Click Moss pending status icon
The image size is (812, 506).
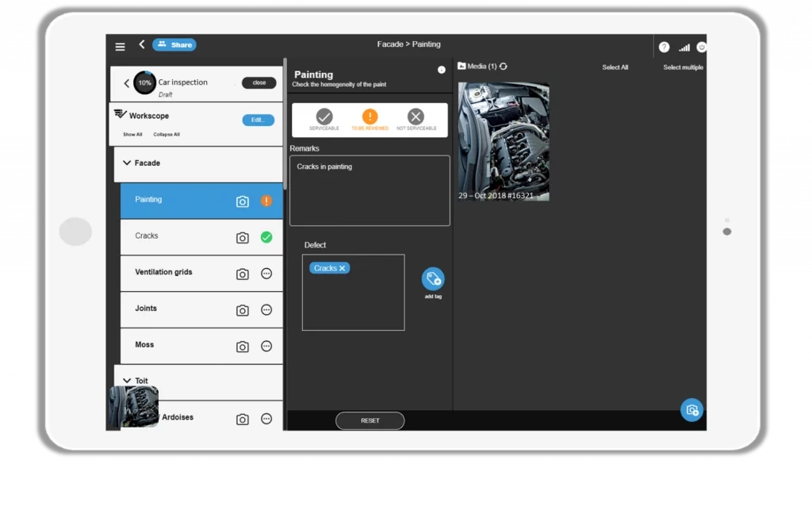(266, 346)
